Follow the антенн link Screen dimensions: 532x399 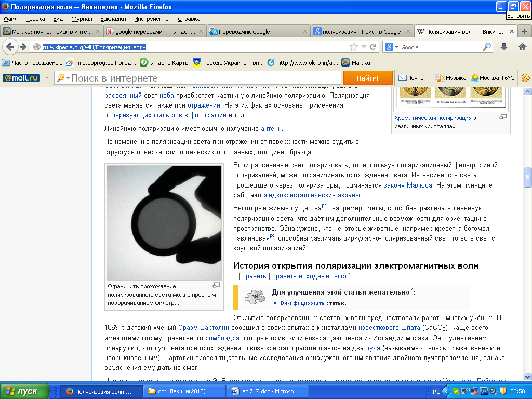tap(271, 129)
